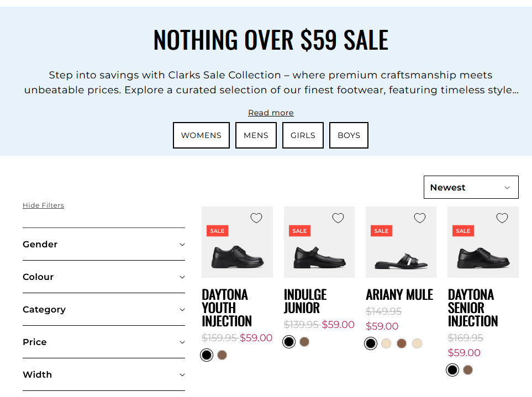Add Daytona Youth Injection to wishlist
Screen dimensions: 532x397
point(256,218)
